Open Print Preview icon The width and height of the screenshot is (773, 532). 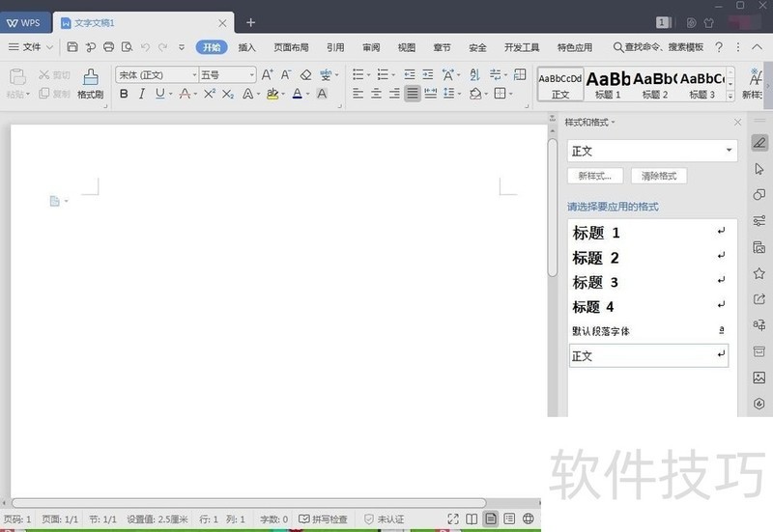[128, 46]
